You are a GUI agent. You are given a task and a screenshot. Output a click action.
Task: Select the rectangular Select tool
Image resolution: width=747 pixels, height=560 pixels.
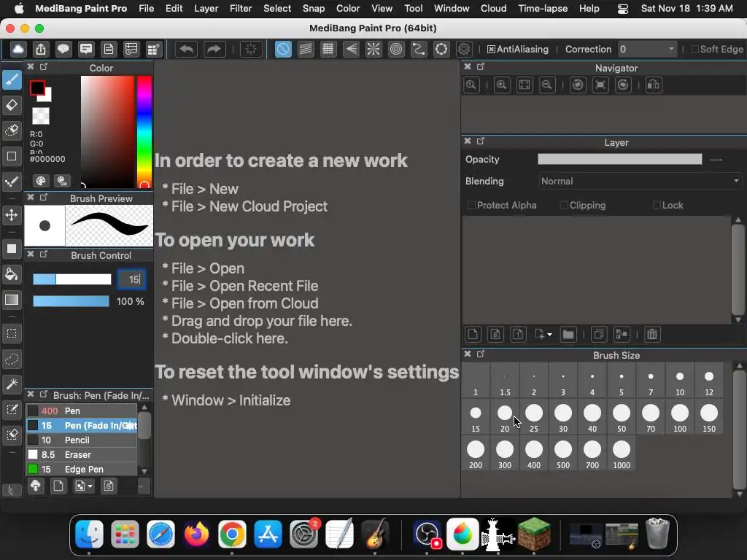(x=12, y=333)
